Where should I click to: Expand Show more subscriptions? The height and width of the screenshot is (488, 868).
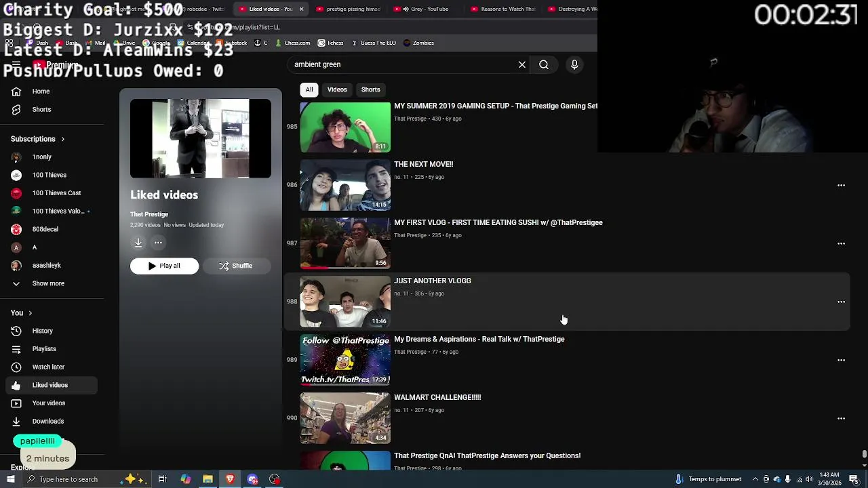52,283
